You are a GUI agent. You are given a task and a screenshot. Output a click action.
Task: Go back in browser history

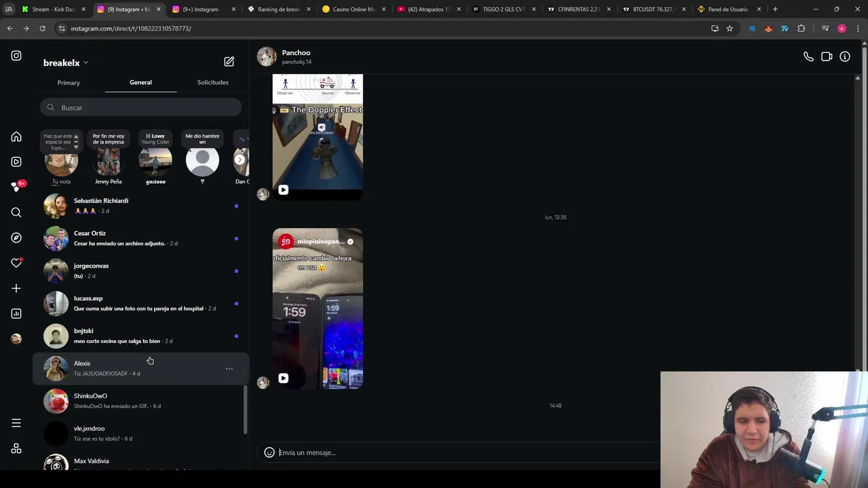[x=9, y=28]
